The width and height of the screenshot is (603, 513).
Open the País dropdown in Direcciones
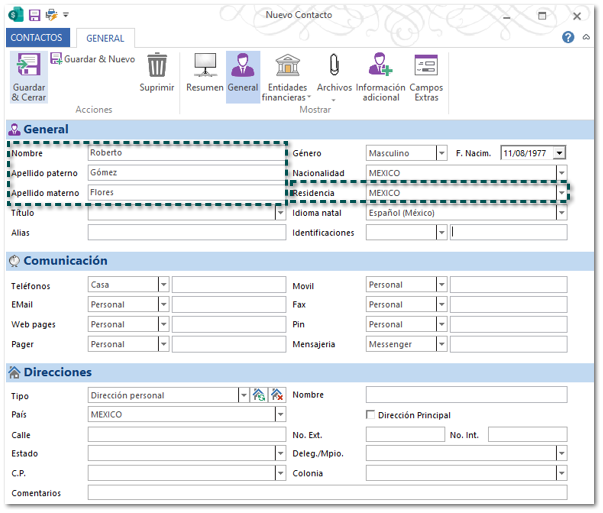point(279,415)
